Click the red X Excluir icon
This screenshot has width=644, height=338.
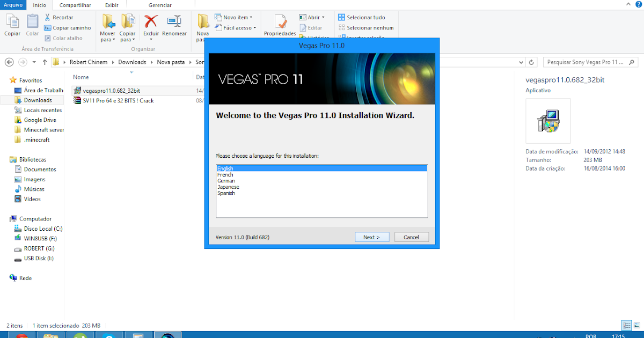tap(151, 21)
